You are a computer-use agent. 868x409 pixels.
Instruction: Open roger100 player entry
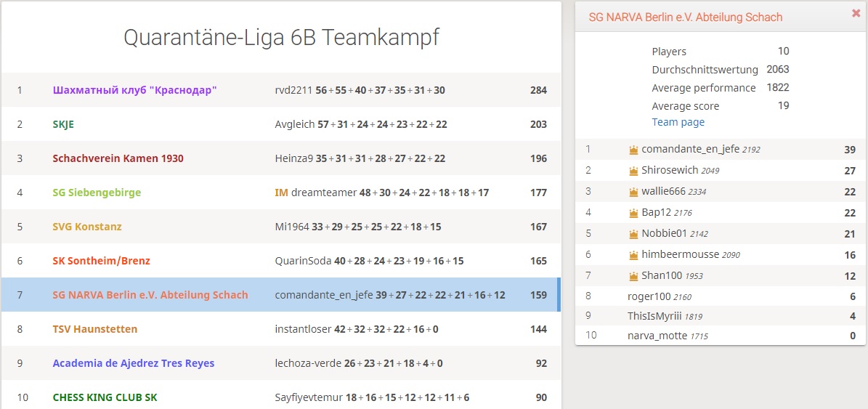[648, 296]
